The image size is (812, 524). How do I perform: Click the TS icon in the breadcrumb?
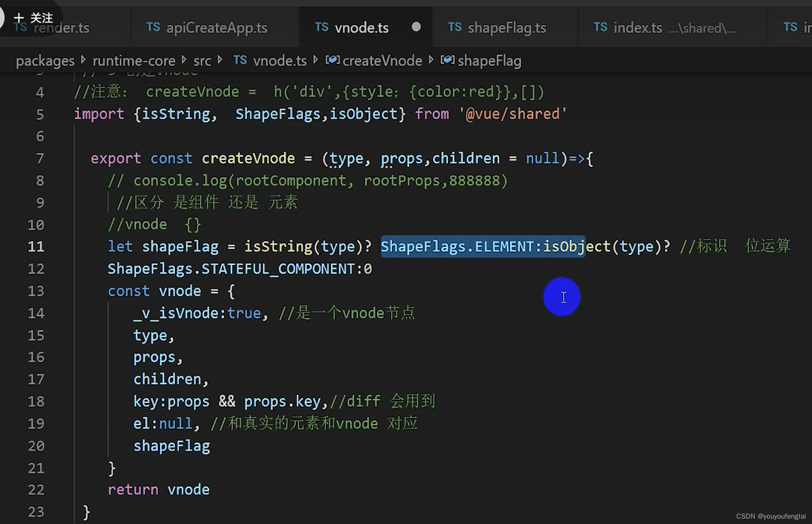pyautogui.click(x=240, y=60)
